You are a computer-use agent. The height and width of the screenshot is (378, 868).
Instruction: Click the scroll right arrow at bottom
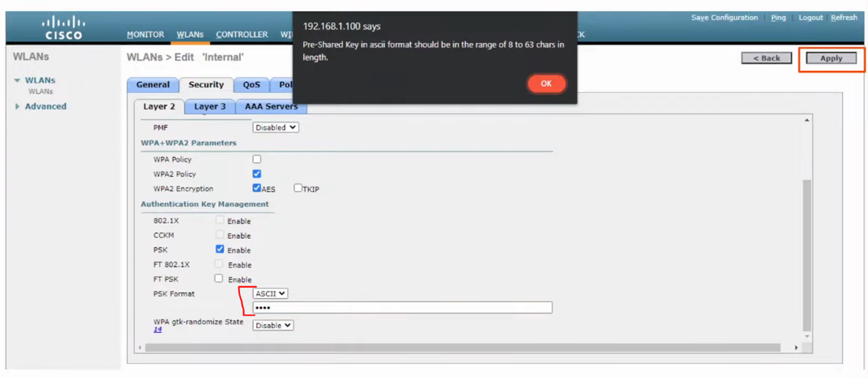pos(796,348)
